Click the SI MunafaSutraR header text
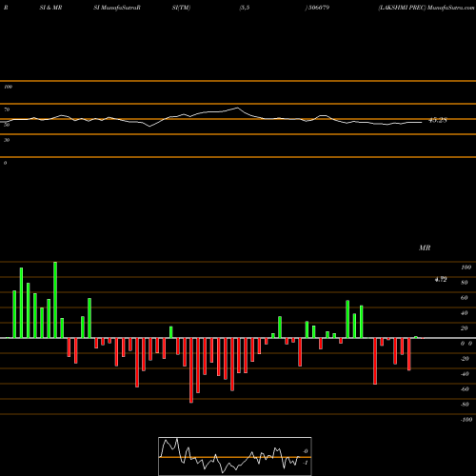Screen dimensions: 476x476 click(x=117, y=8)
